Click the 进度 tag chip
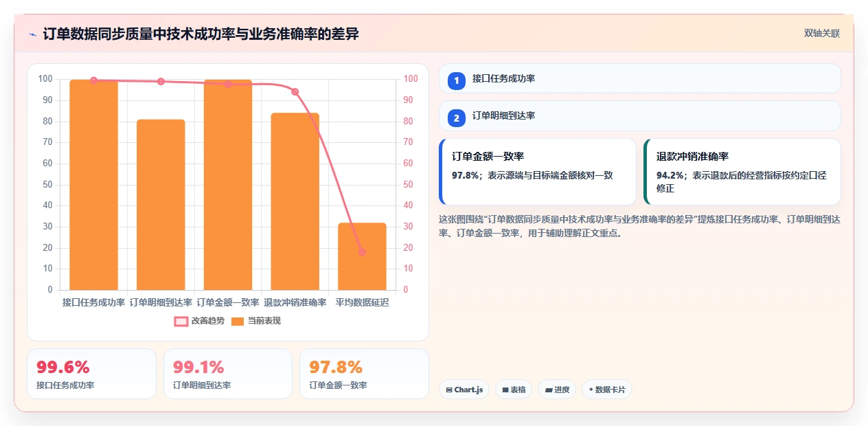The width and height of the screenshot is (868, 426). pos(557,390)
